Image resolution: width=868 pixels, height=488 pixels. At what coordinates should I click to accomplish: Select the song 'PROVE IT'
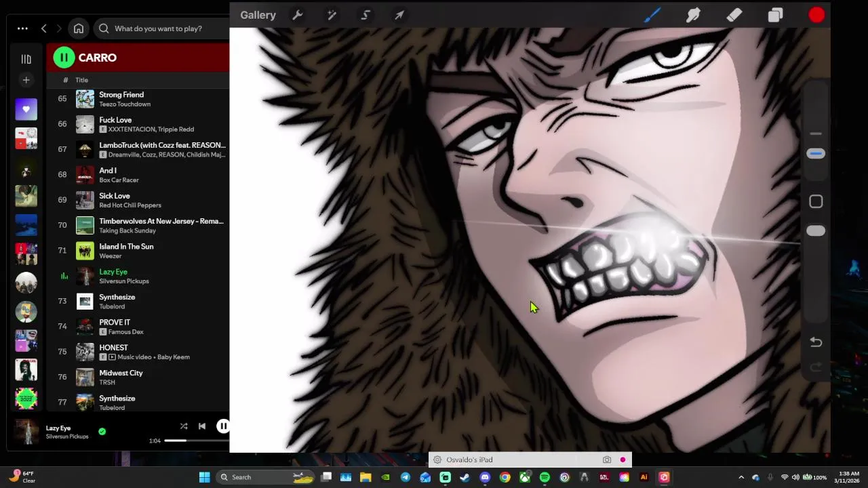click(x=115, y=323)
